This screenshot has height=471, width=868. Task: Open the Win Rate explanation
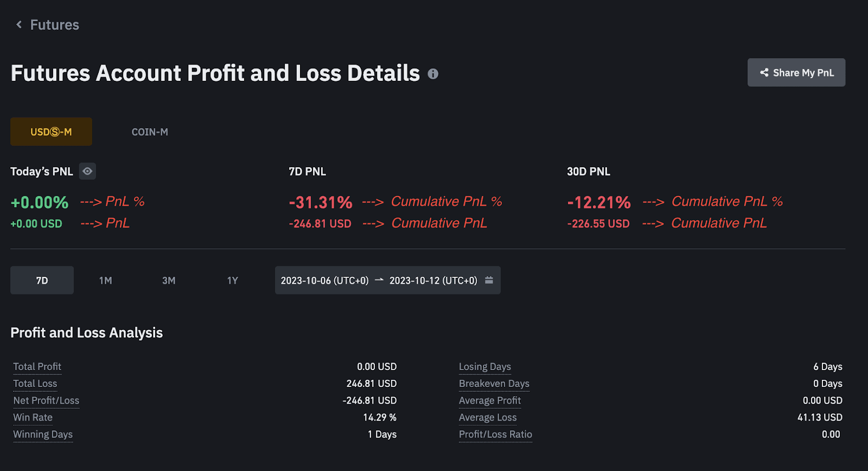coord(32,417)
